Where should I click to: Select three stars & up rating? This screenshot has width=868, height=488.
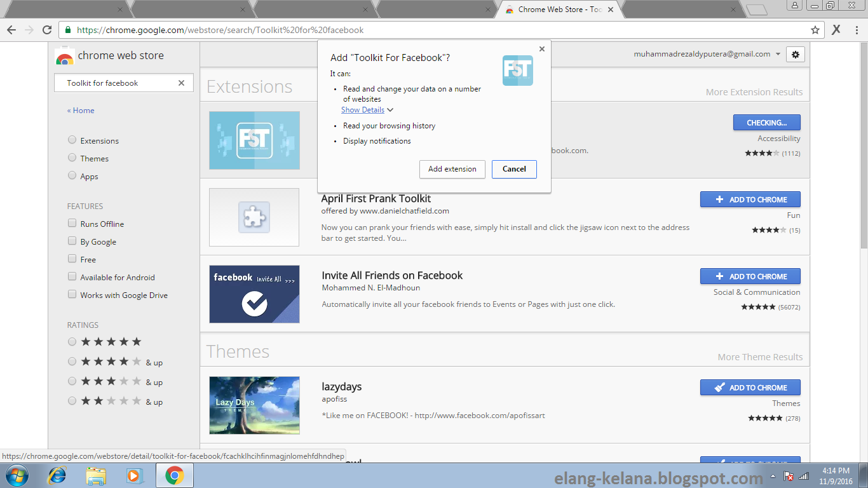point(72,381)
